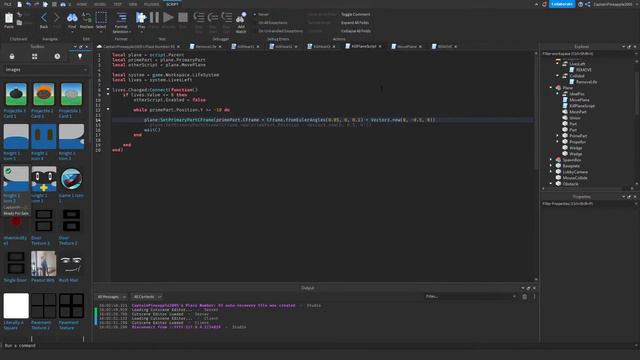The width and height of the screenshot is (640, 360).
Task: Select REMOVE script in Explorer
Action: point(583,70)
